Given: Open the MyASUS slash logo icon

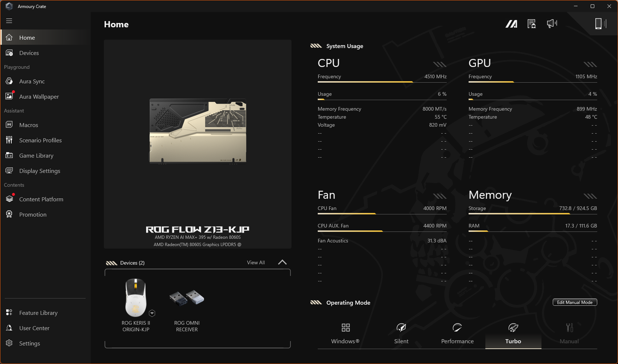Looking at the screenshot, I should point(511,24).
